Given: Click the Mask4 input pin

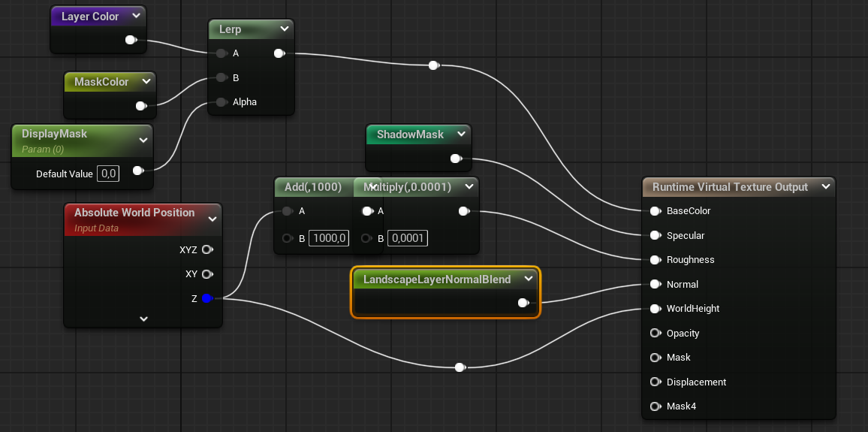Looking at the screenshot, I should click(x=655, y=406).
